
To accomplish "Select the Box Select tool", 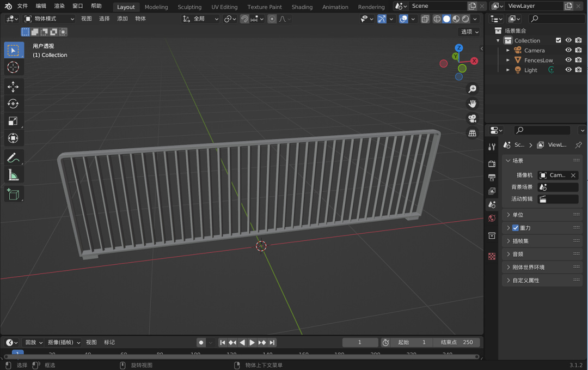I will click(14, 50).
